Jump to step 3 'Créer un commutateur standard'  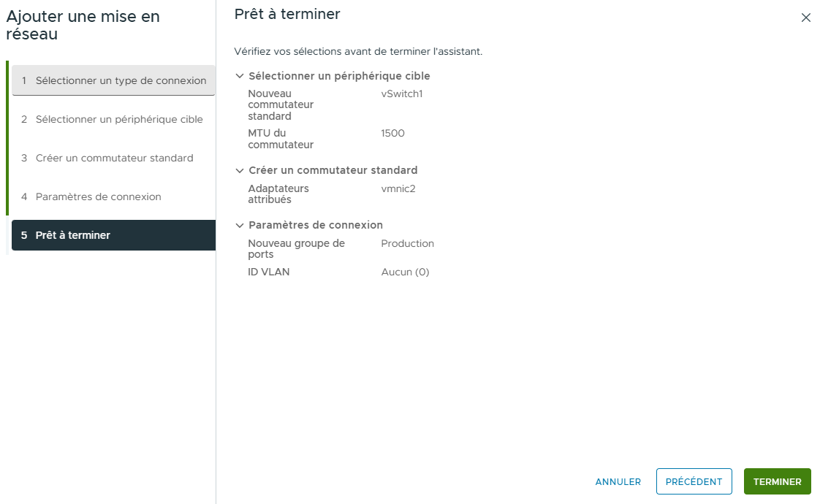[x=113, y=158]
